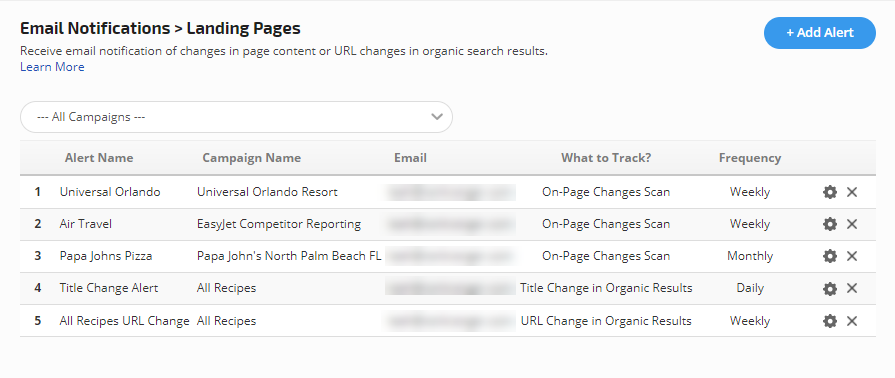895x378 pixels.
Task: Select the EasyJet Competitor Reporting campaign cell
Action: pos(279,224)
